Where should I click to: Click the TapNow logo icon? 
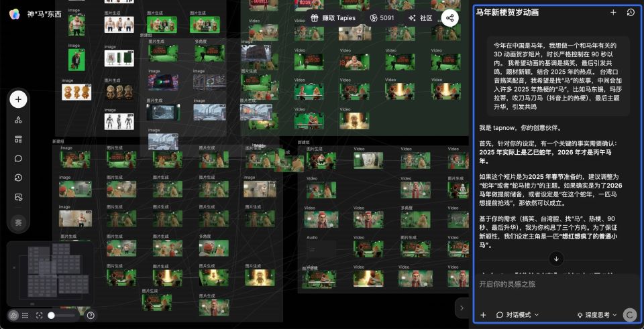point(14,14)
